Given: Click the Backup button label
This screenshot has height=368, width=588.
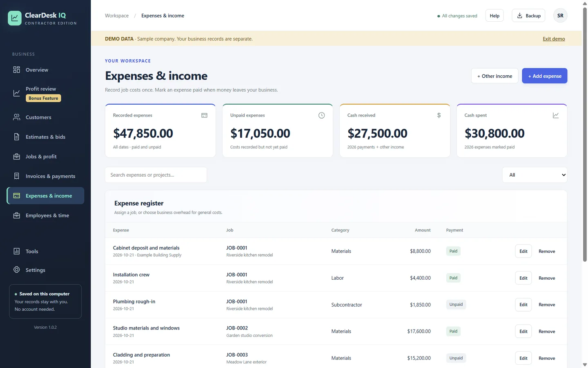Looking at the screenshot, I should [x=533, y=16].
